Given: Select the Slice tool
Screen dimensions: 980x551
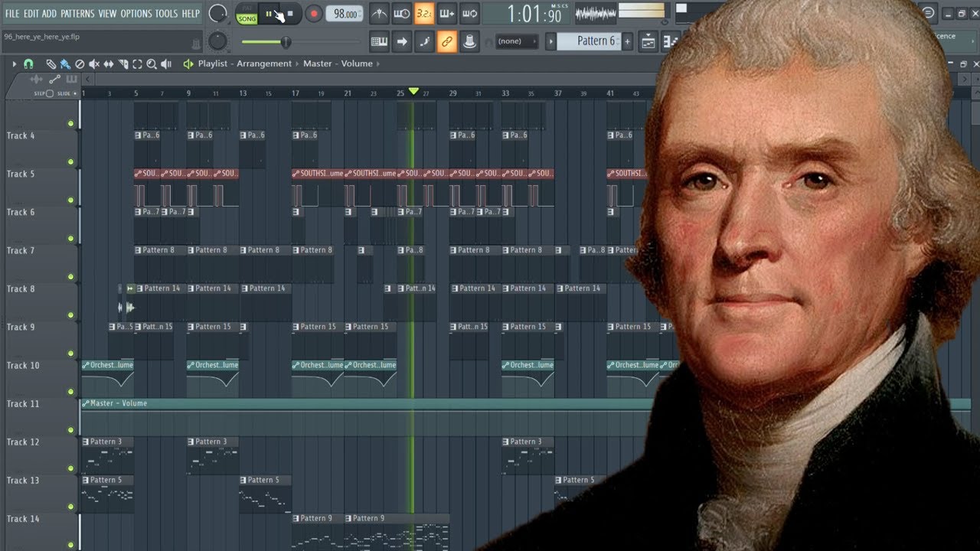Looking at the screenshot, I should coord(123,64).
